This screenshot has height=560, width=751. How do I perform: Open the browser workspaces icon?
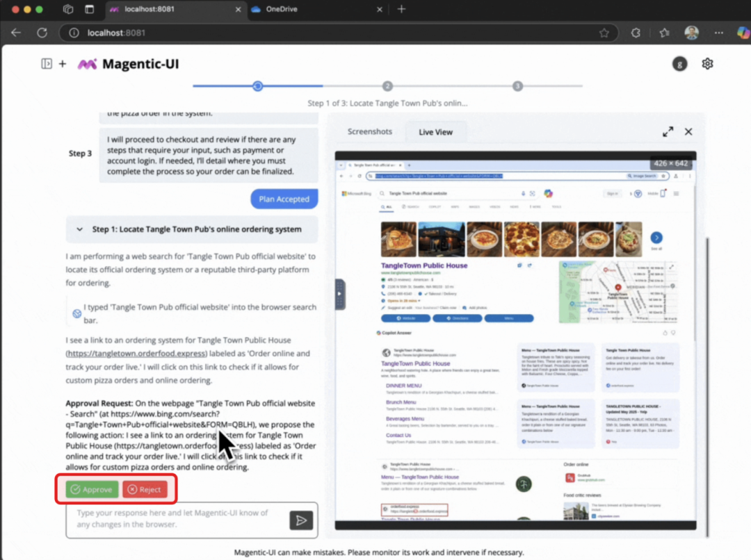click(x=68, y=9)
